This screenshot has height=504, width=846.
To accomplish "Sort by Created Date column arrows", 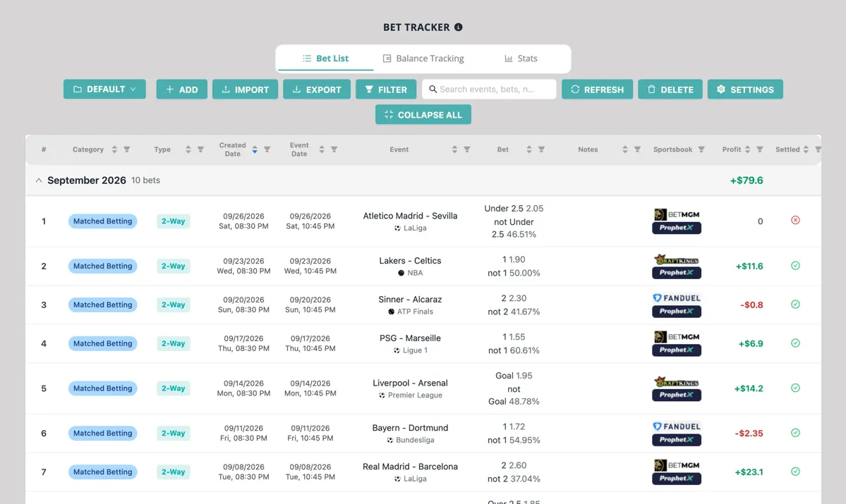I will (255, 149).
